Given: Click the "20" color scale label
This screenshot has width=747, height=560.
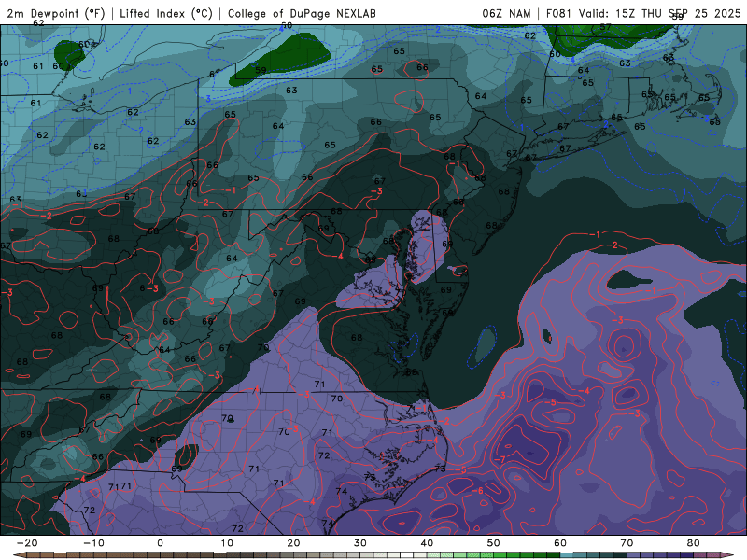Looking at the screenshot, I should click(x=293, y=543).
